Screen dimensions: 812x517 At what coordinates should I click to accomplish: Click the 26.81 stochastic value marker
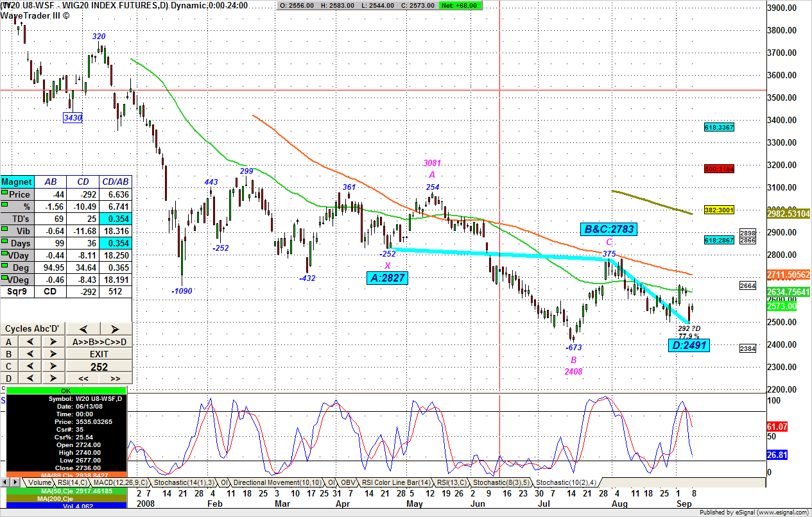[x=777, y=455]
